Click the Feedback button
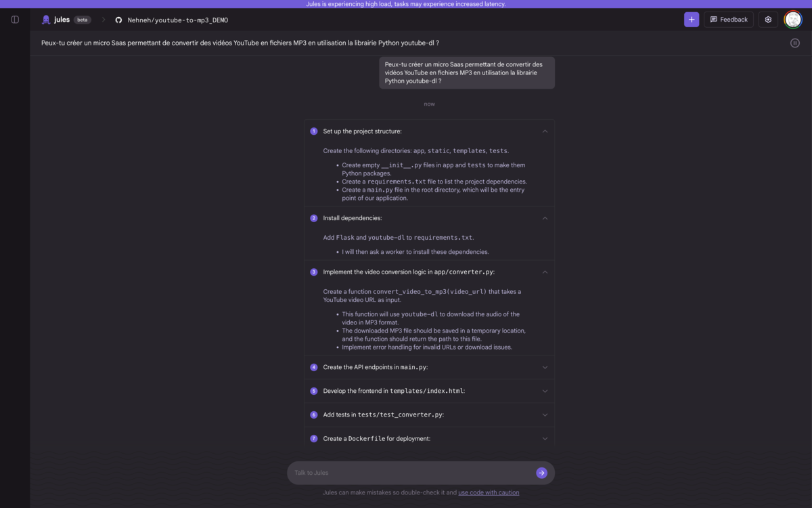The height and width of the screenshot is (508, 812). [729, 20]
